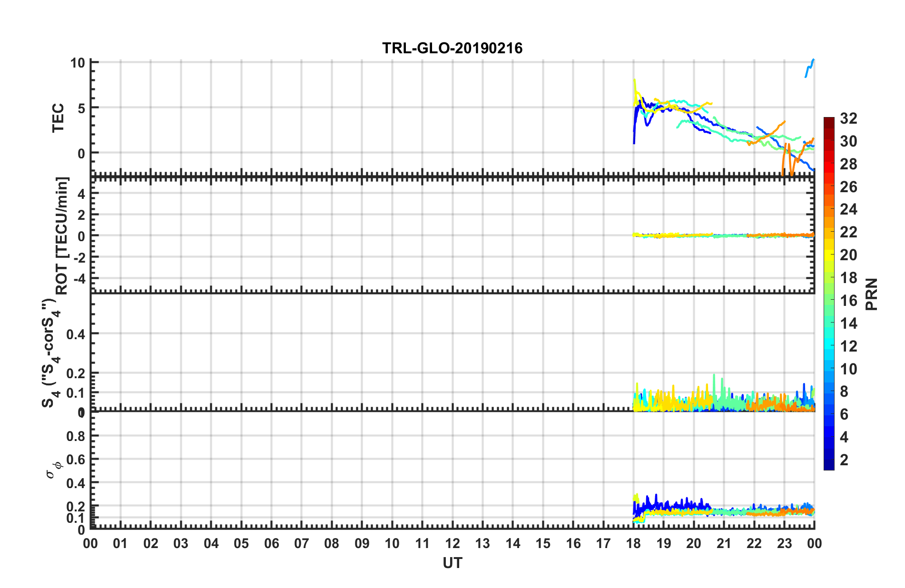Click the PRN colorbar label
Viewport: 905px width, 588px height.
[x=871, y=294]
